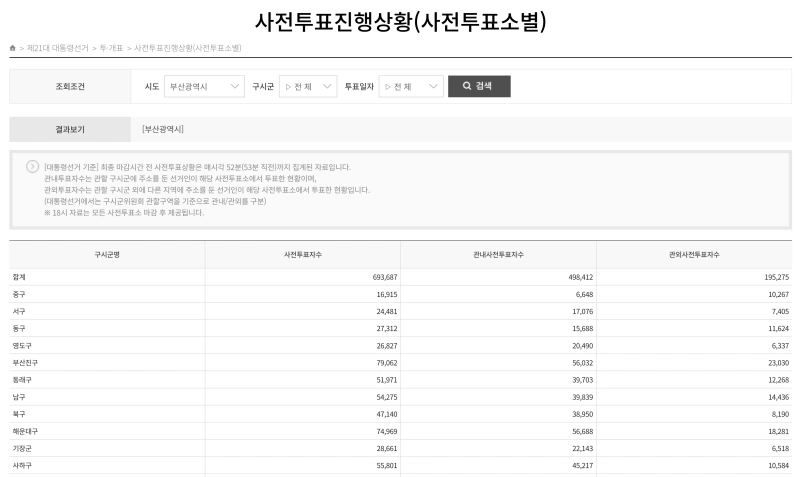Select the 동래구 row label
This screenshot has width=800, height=477.
pyautogui.click(x=22, y=380)
